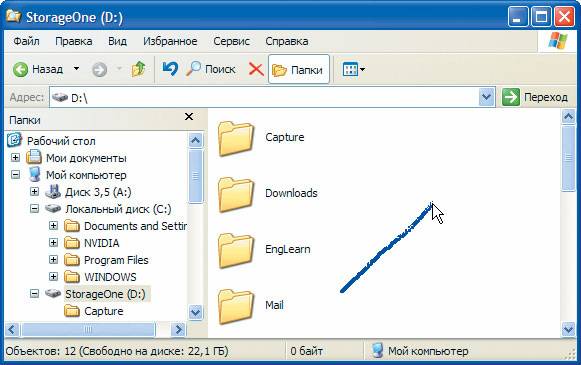The width and height of the screenshot is (581, 365).
Task: Expand Мои документы tree node
Action: click(15, 158)
